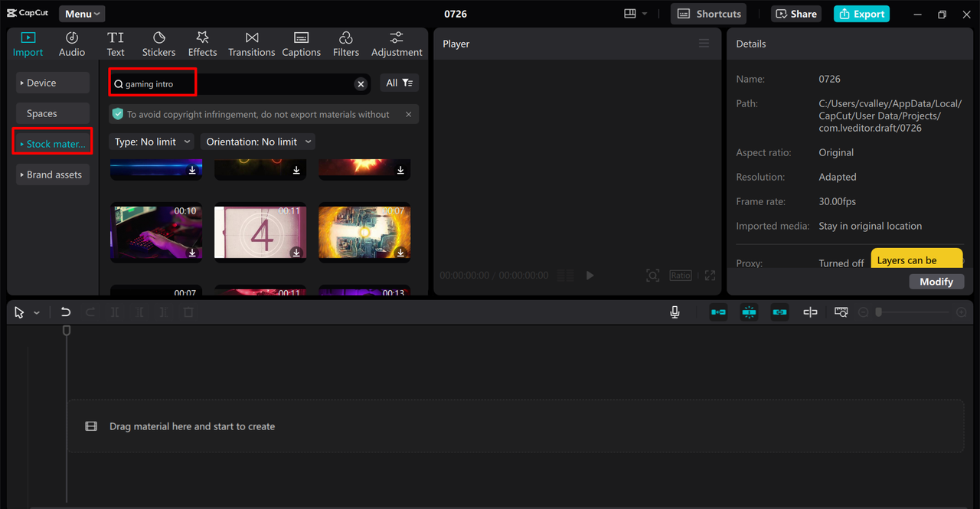980x509 pixels.
Task: Open the Type: No limit dropdown
Action: (x=152, y=142)
